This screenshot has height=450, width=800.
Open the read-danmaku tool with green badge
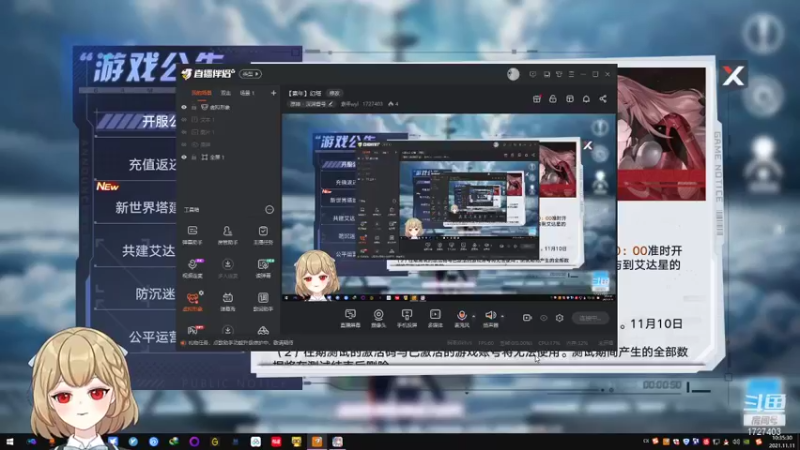click(263, 268)
